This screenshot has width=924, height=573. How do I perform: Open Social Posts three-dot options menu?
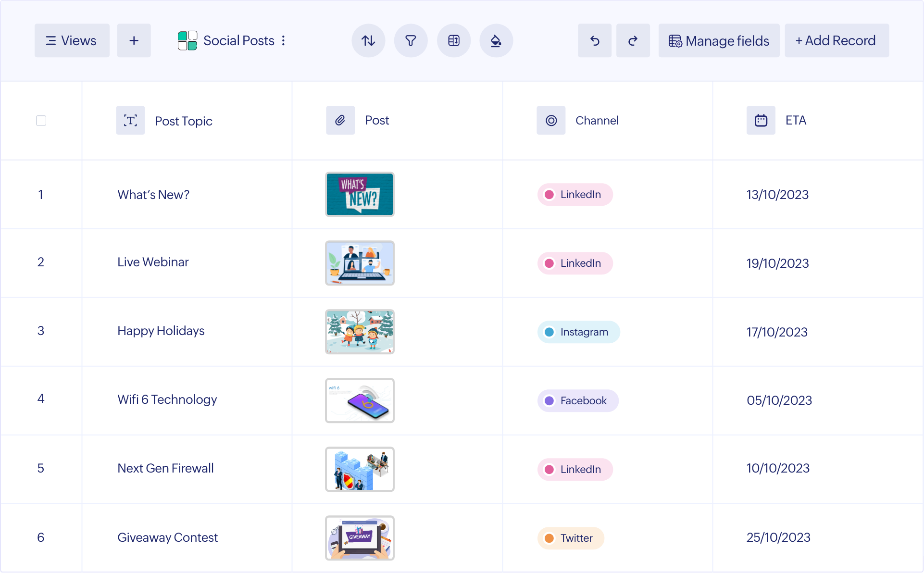coord(283,41)
